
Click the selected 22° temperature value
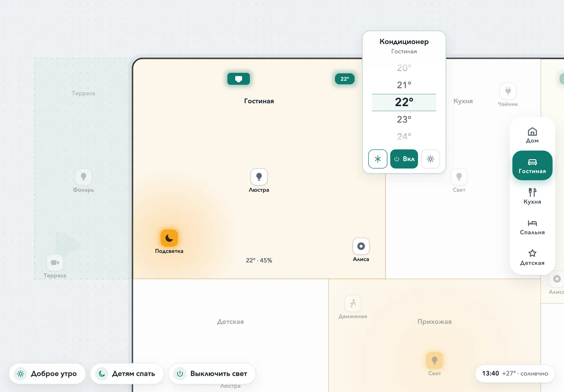pos(404,102)
